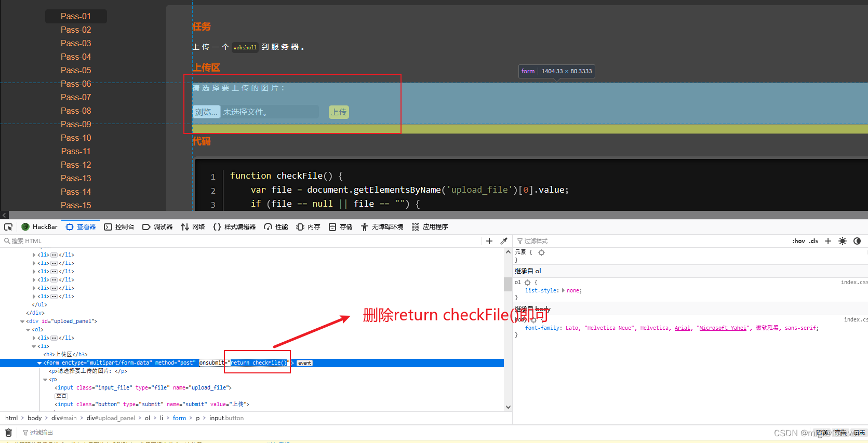The height and width of the screenshot is (443, 868).
Task: Click the selector highlighter icon beside 元素
Action: click(541, 252)
